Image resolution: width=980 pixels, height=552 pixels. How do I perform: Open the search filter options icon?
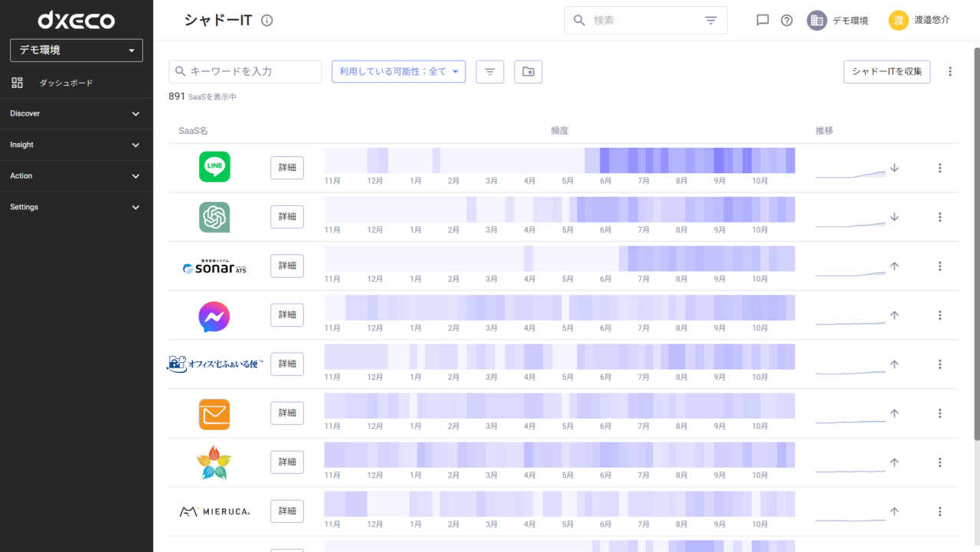tap(710, 21)
